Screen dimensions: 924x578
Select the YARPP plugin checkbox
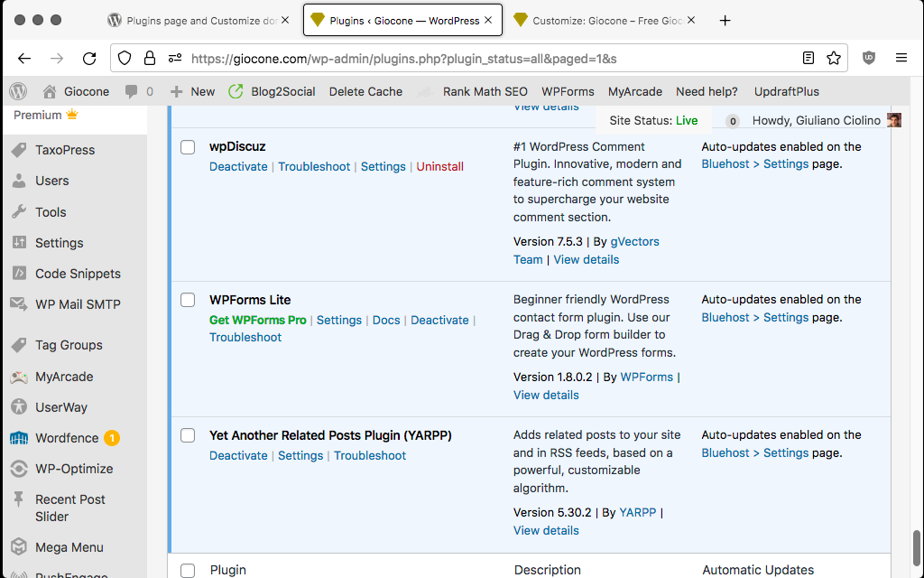(188, 435)
